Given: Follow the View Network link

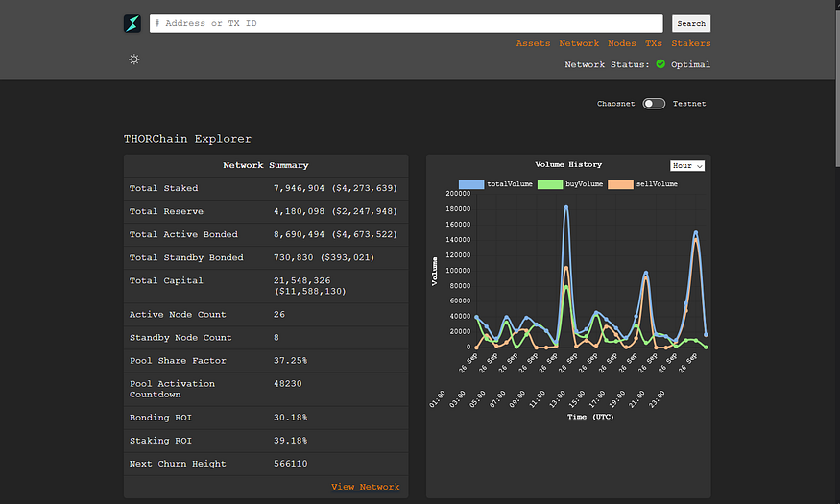Looking at the screenshot, I should 366,487.
